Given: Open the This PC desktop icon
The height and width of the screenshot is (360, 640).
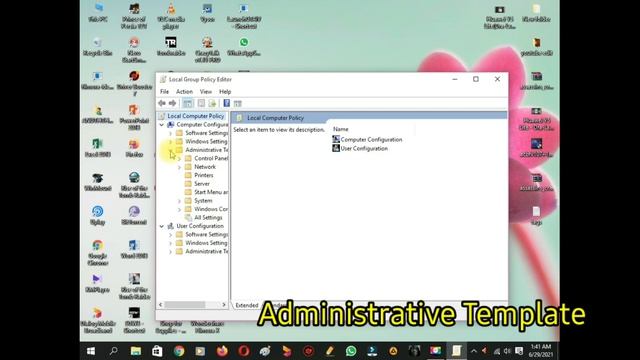Looking at the screenshot, I should pyautogui.click(x=98, y=12).
